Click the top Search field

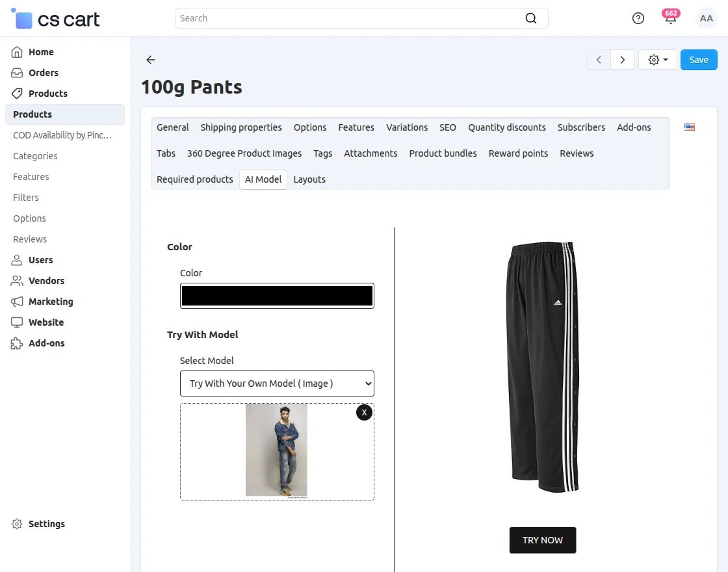(x=351, y=18)
